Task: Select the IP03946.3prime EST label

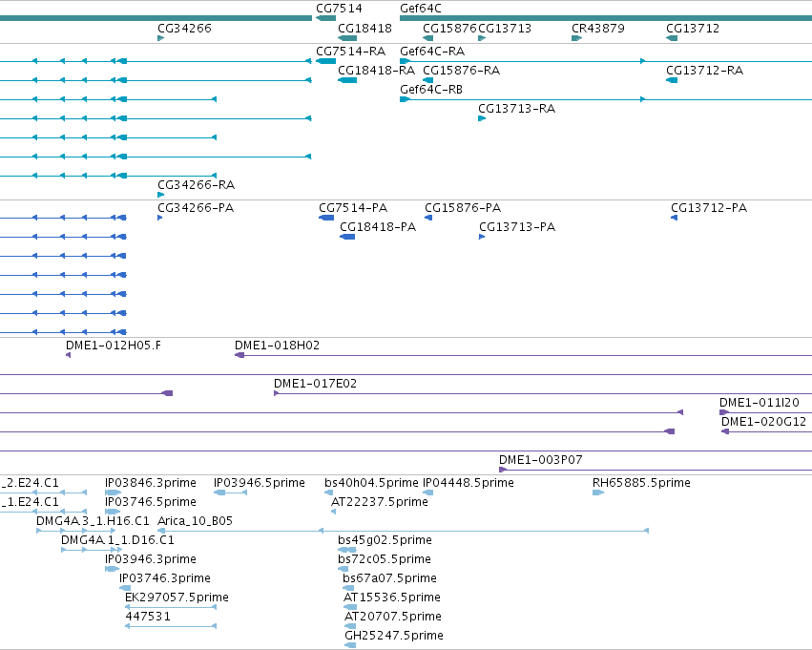Action: (151, 560)
